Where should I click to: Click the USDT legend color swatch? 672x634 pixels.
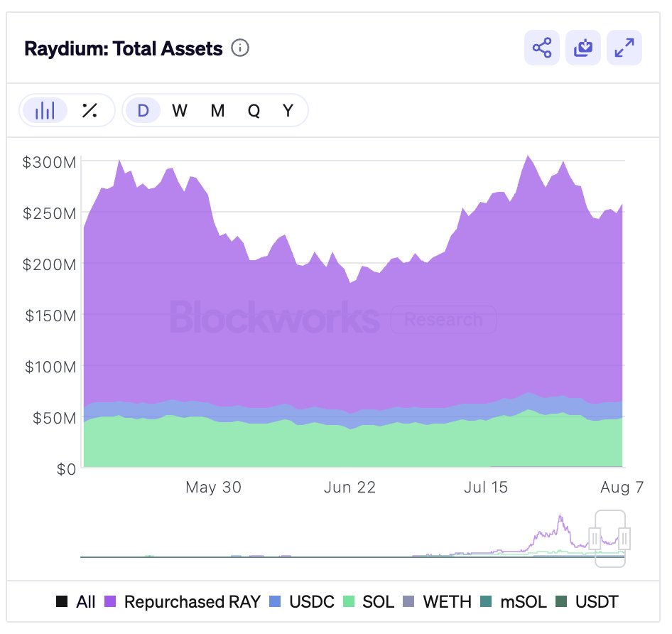click(x=561, y=602)
